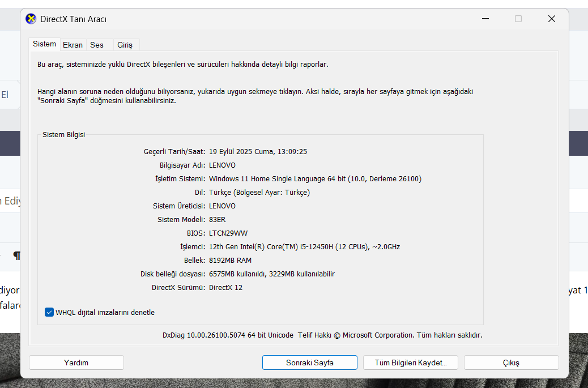Click the Sistem Modeli value 83ER
The image size is (588, 388).
pos(218,220)
